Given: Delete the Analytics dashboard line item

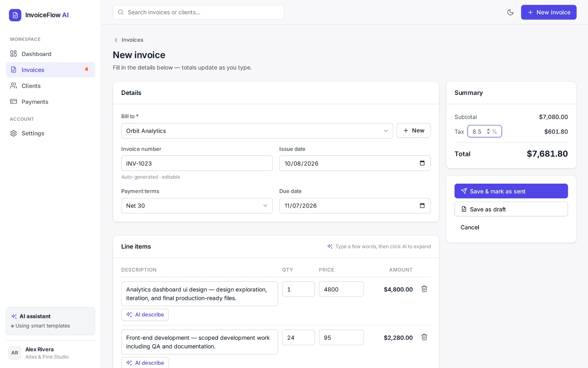Looking at the screenshot, I should 424,289.
